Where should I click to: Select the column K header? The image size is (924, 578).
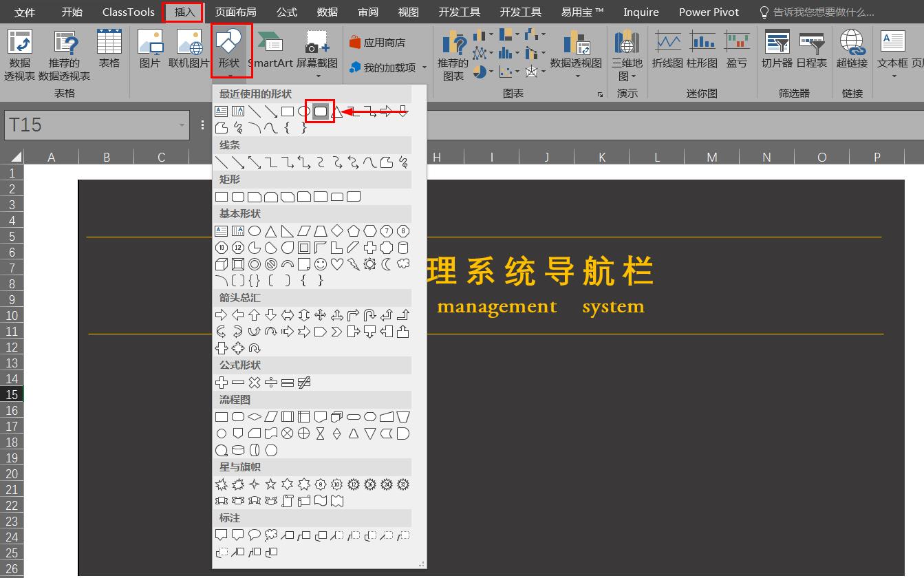(602, 157)
